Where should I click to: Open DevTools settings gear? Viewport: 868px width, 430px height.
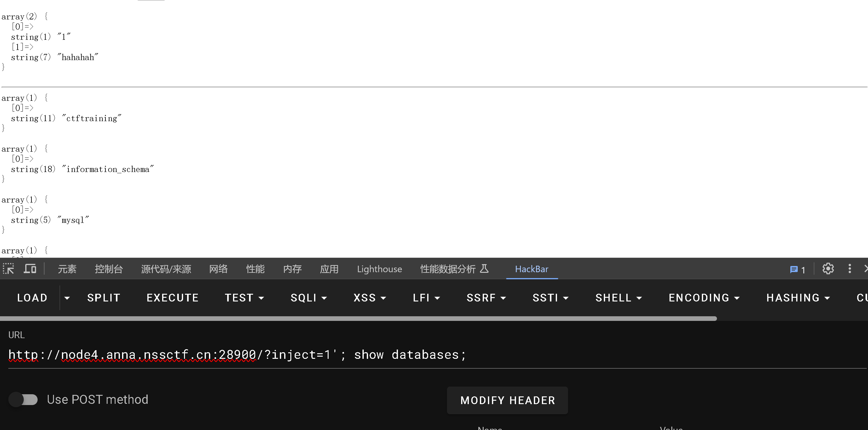point(828,269)
